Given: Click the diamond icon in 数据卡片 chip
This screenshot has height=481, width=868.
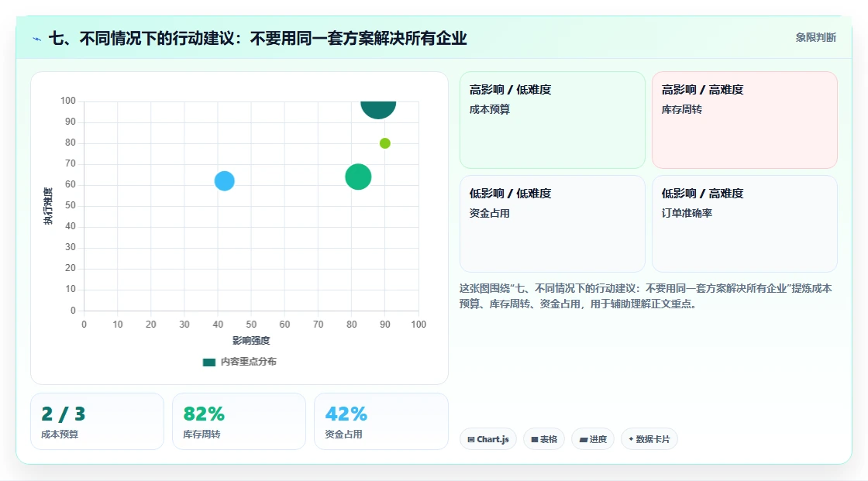Looking at the screenshot, I should [631, 439].
